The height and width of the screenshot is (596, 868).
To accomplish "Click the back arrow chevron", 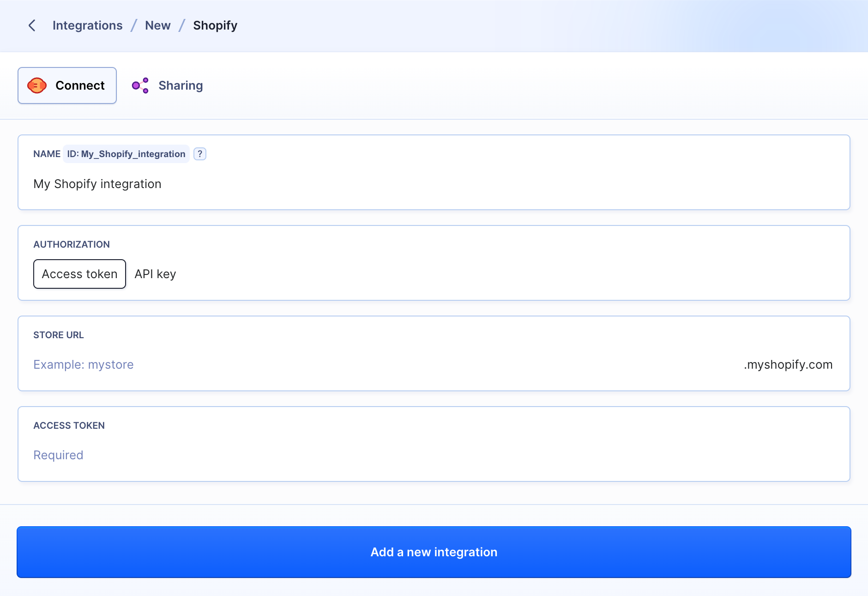I will point(32,25).
